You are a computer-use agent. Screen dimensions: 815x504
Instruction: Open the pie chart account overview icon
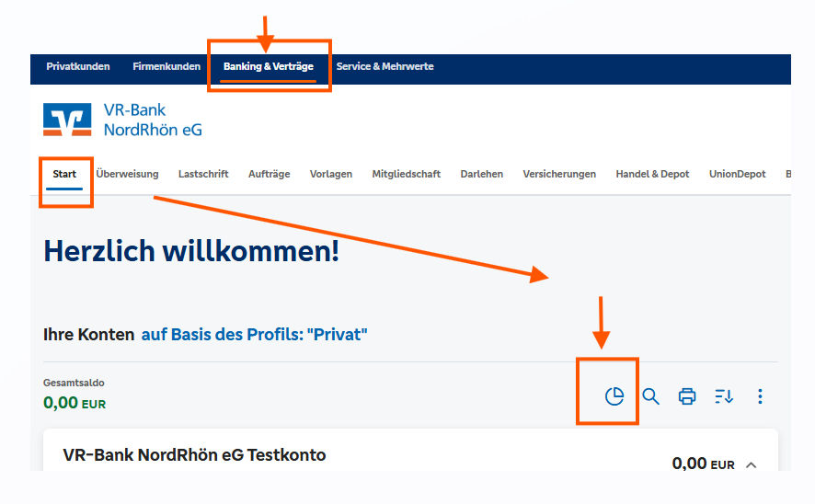pos(614,396)
